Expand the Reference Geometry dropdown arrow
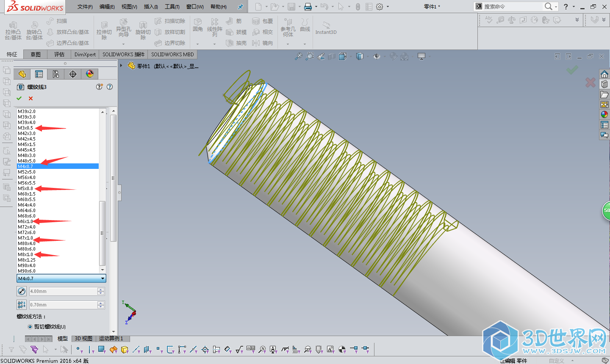 tap(288, 44)
